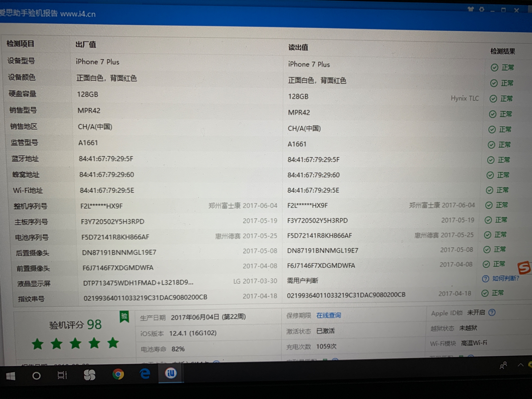Expand hidden system tray icons chevron
Image resolution: width=532 pixels, height=399 pixels.
pos(520,365)
